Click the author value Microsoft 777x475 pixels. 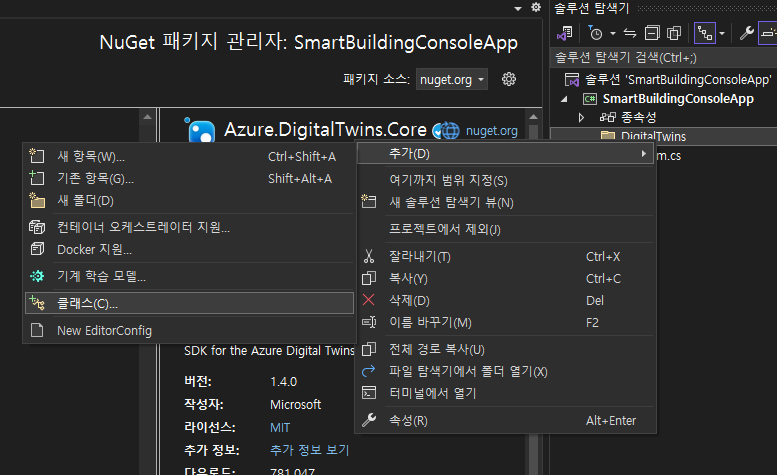[x=295, y=405]
